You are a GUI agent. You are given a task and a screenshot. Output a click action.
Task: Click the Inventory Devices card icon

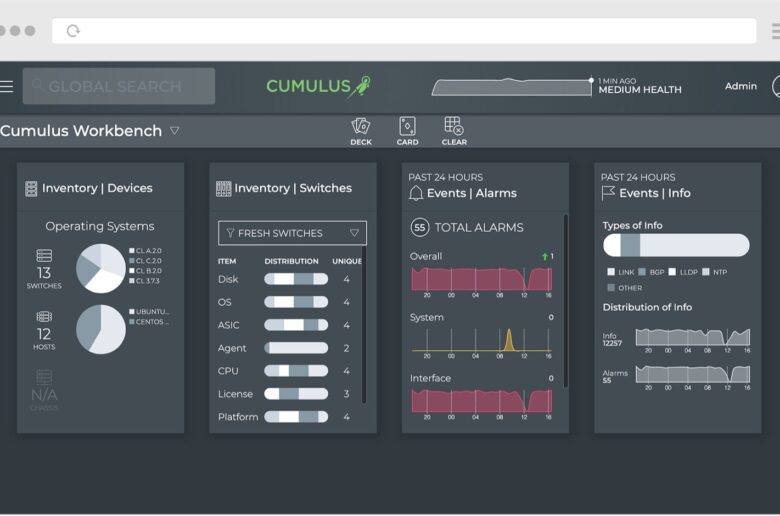click(31, 189)
